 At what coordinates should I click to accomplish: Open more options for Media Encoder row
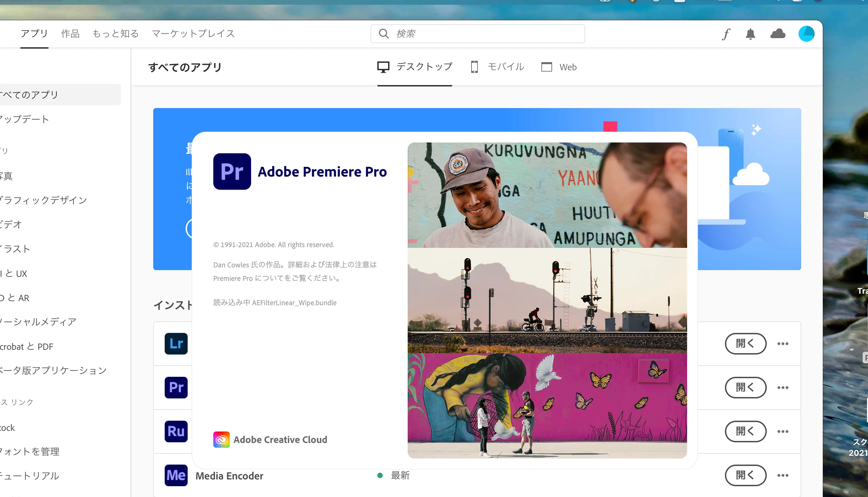pos(783,475)
